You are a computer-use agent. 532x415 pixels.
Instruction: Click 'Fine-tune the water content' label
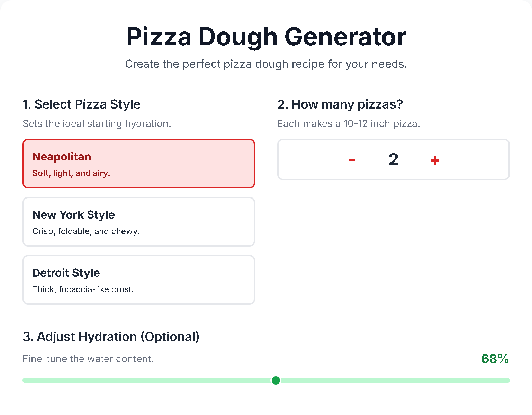[x=88, y=359]
